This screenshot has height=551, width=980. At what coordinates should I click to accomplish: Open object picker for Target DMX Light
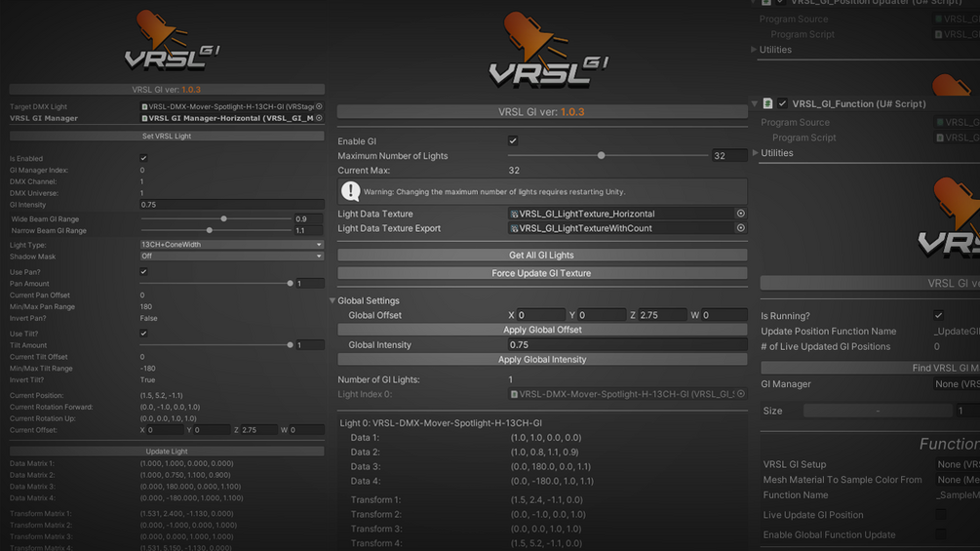[319, 107]
